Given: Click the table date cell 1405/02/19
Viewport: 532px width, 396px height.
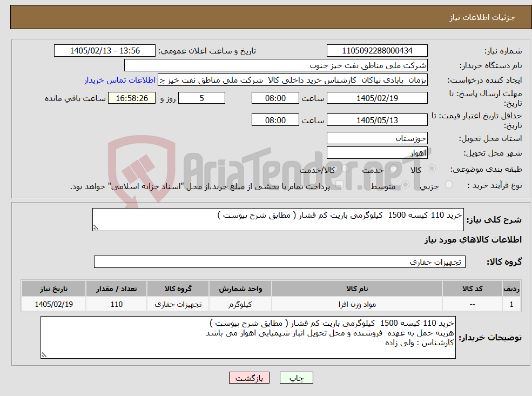Looking at the screenshot, I should tap(53, 304).
